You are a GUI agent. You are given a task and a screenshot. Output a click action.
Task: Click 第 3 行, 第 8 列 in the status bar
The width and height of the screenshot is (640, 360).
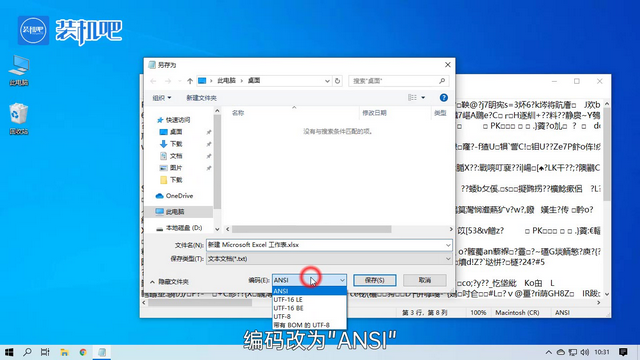click(424, 313)
